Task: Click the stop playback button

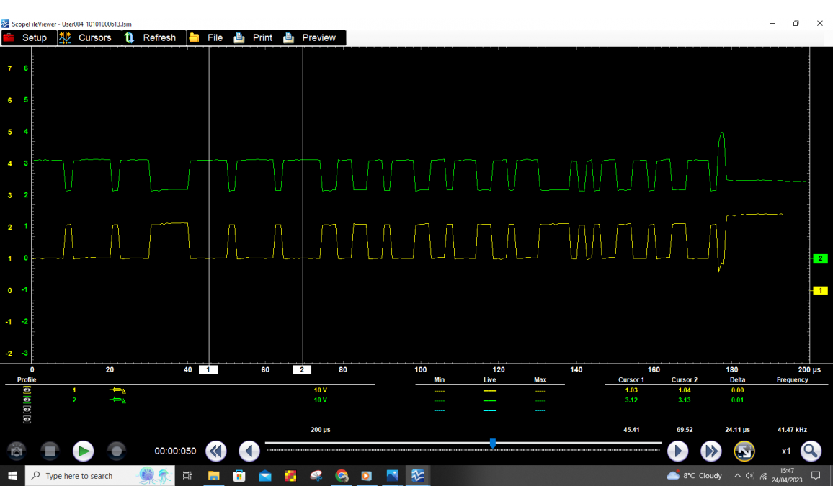Action: (x=50, y=451)
